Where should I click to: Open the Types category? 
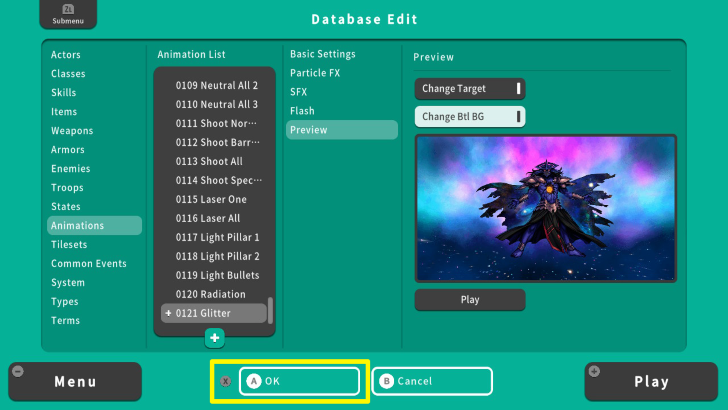pos(65,302)
